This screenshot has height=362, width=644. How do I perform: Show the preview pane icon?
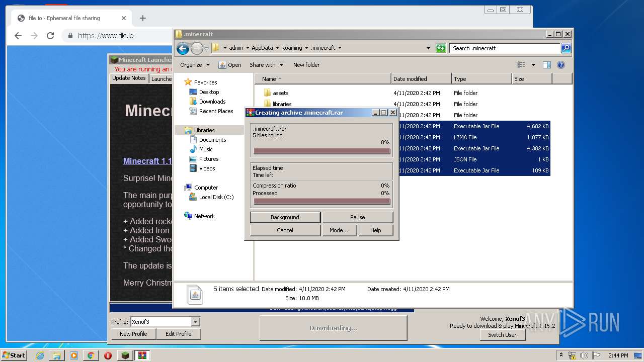(547, 65)
